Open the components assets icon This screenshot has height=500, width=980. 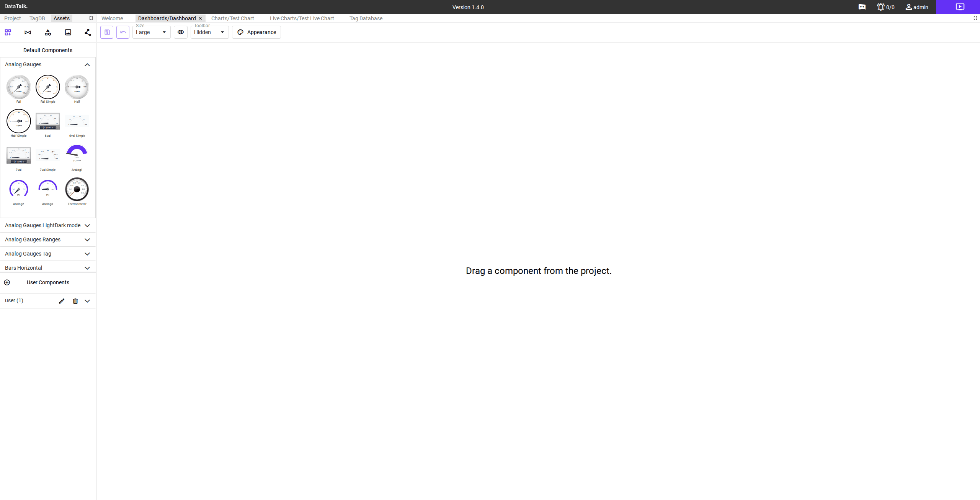click(8, 32)
